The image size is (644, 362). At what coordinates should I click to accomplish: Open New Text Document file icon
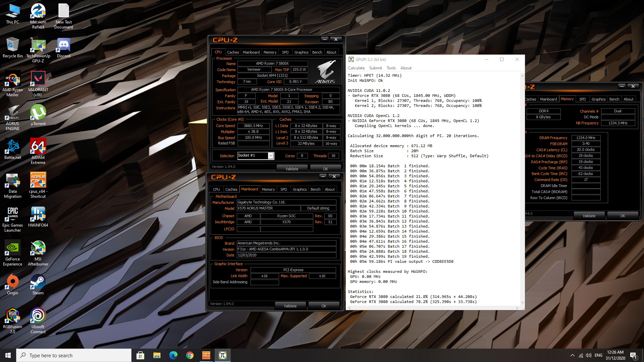[x=64, y=16]
